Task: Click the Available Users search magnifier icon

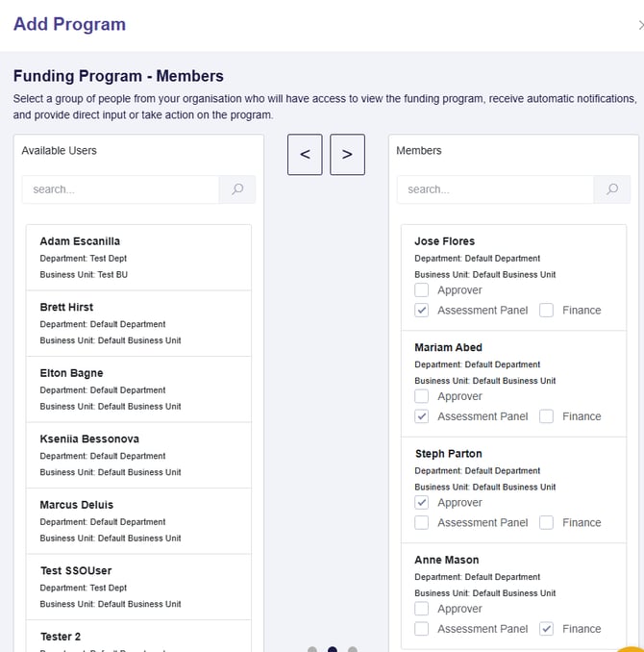Action: point(236,189)
